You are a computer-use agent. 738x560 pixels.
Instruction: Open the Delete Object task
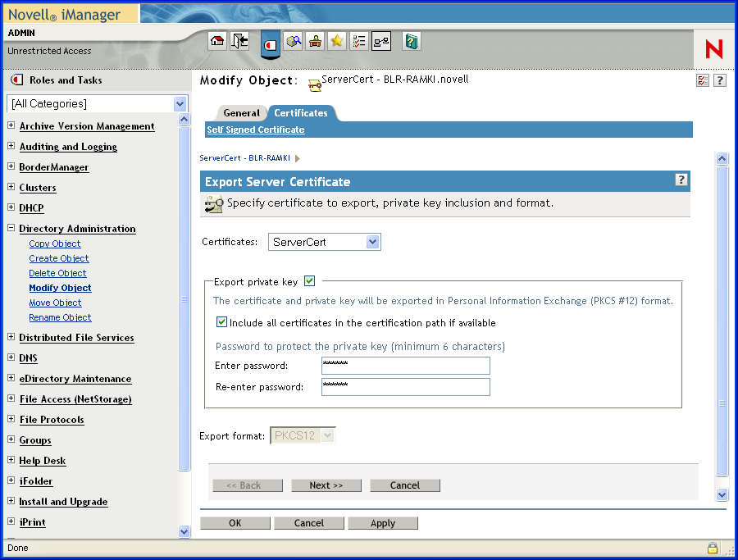click(x=57, y=273)
